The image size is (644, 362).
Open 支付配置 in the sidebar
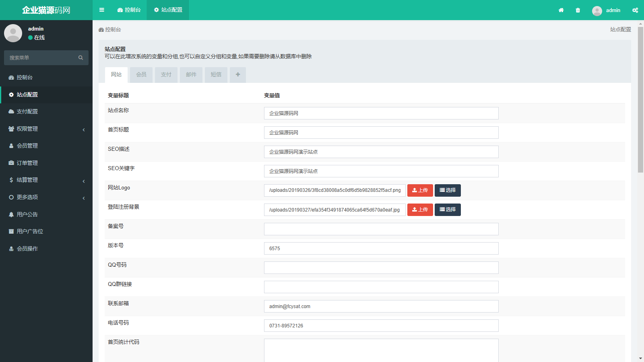tap(27, 111)
